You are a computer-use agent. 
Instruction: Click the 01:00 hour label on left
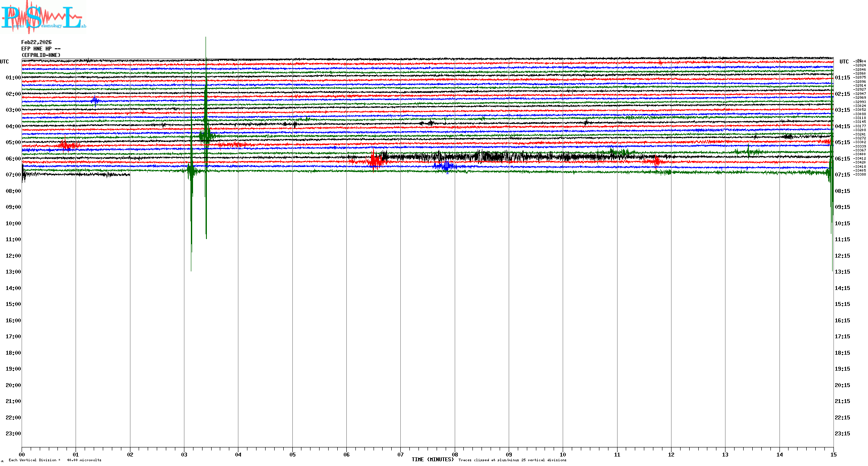(13, 78)
